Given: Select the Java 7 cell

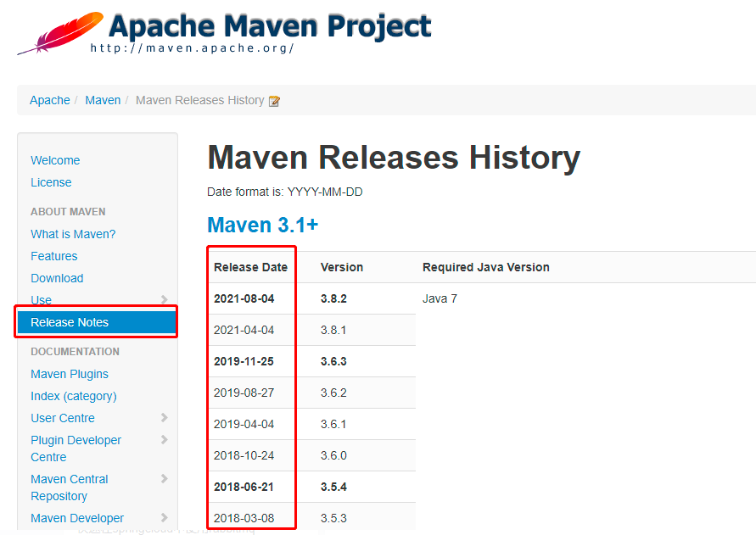Looking at the screenshot, I should (440, 298).
